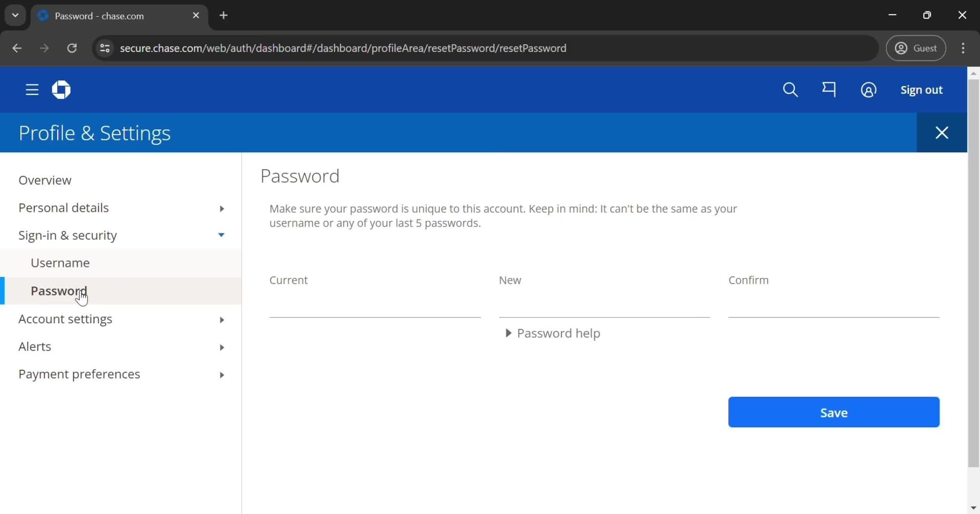Expand the Personal details section
Screen dimensions: 980x514
pyautogui.click(x=220, y=208)
